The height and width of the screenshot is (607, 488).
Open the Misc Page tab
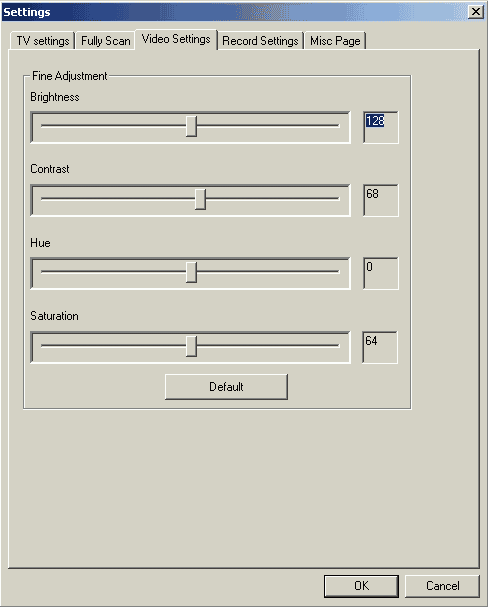point(335,41)
